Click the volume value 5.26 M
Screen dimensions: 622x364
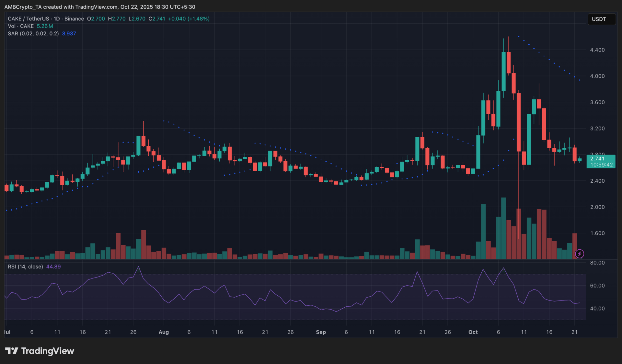tap(45, 26)
